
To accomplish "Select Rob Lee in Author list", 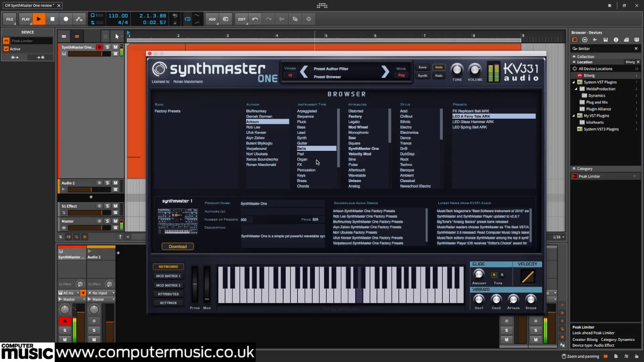I will pos(253,127).
